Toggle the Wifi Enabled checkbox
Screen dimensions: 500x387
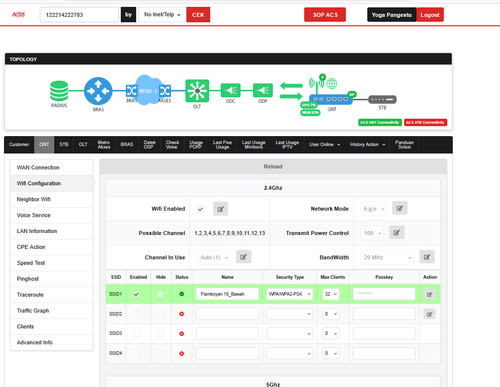(200, 209)
